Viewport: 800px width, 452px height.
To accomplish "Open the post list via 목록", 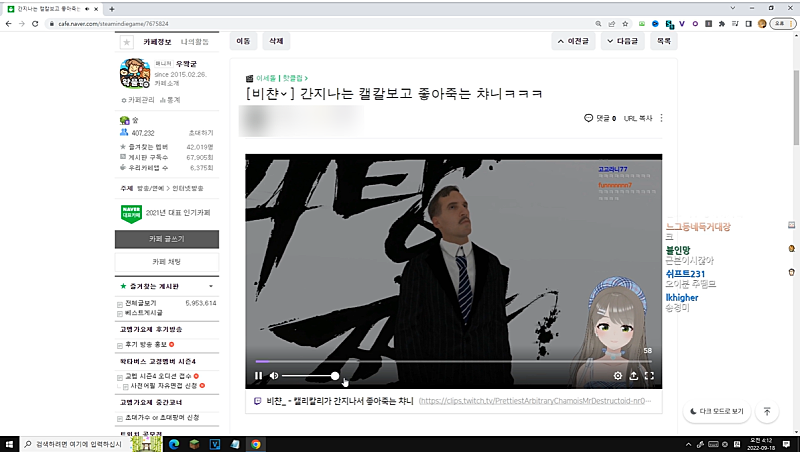I will point(664,41).
